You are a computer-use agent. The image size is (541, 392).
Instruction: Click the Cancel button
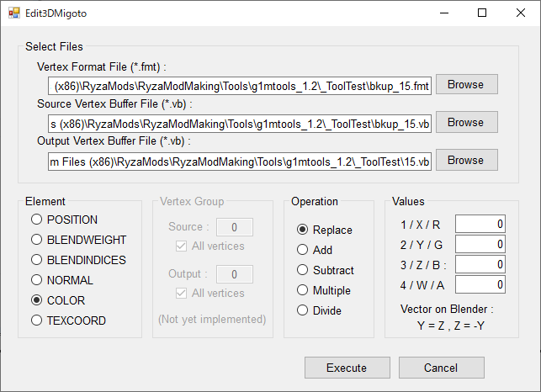click(x=441, y=368)
